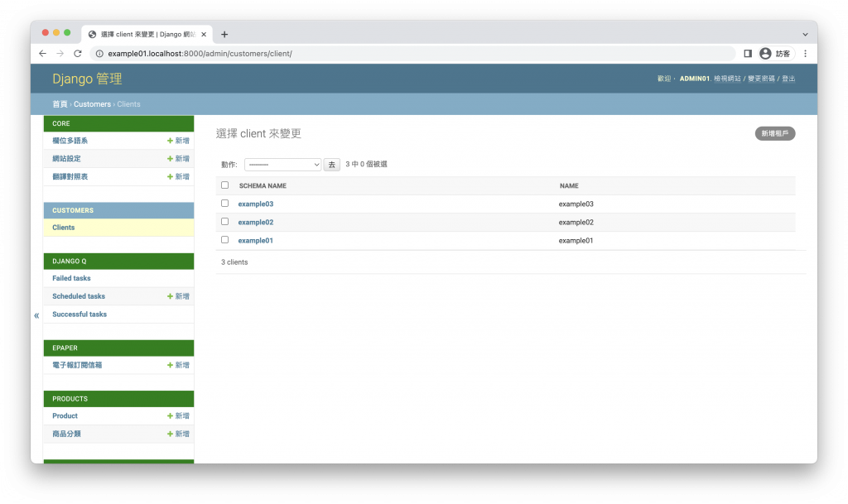View site information icon in address bar

(x=99, y=54)
